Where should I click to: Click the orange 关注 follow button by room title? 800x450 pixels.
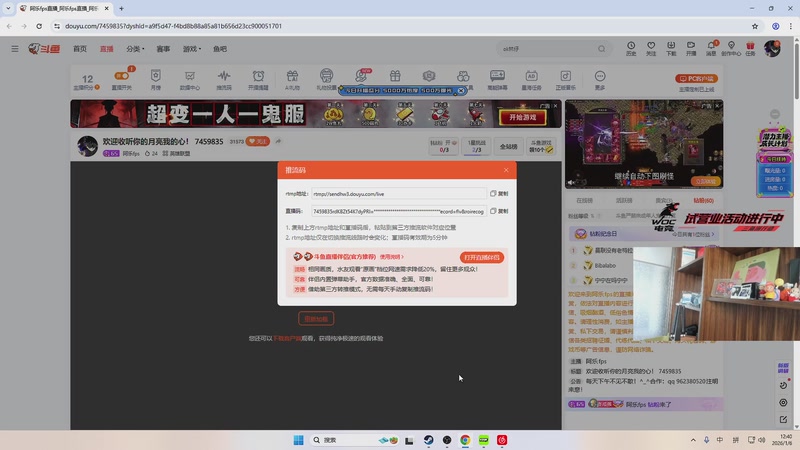click(258, 141)
